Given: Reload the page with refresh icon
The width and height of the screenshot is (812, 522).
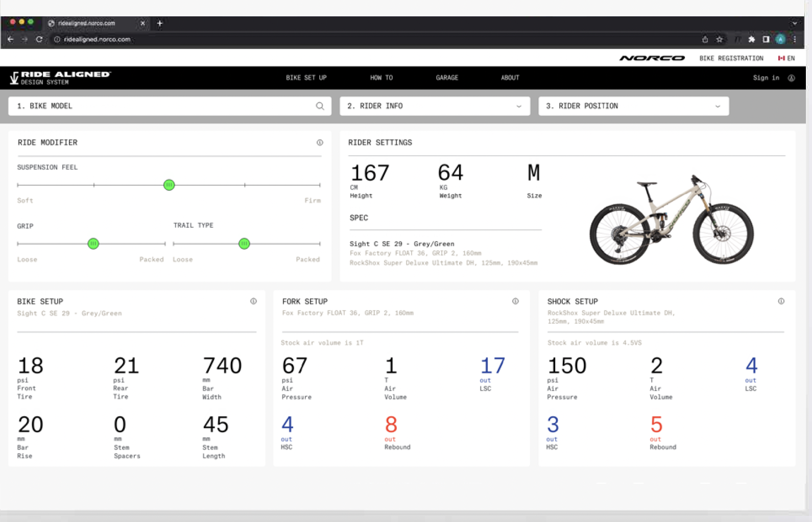Looking at the screenshot, I should click(x=39, y=39).
